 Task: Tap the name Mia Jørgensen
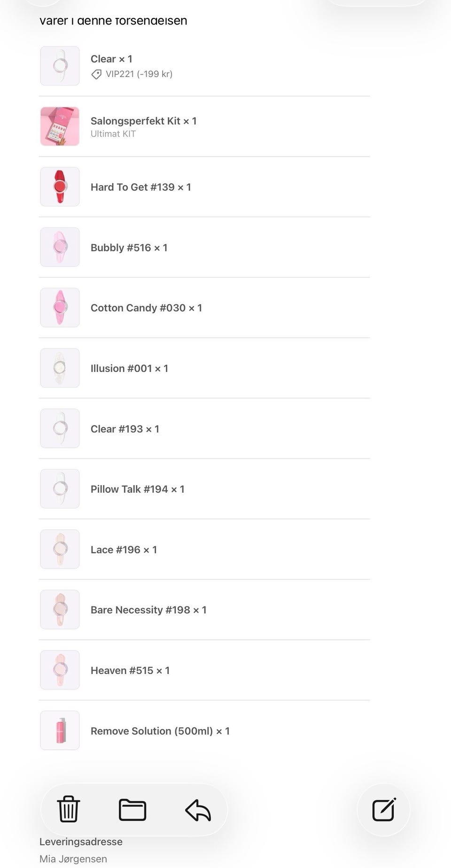pos(73,859)
